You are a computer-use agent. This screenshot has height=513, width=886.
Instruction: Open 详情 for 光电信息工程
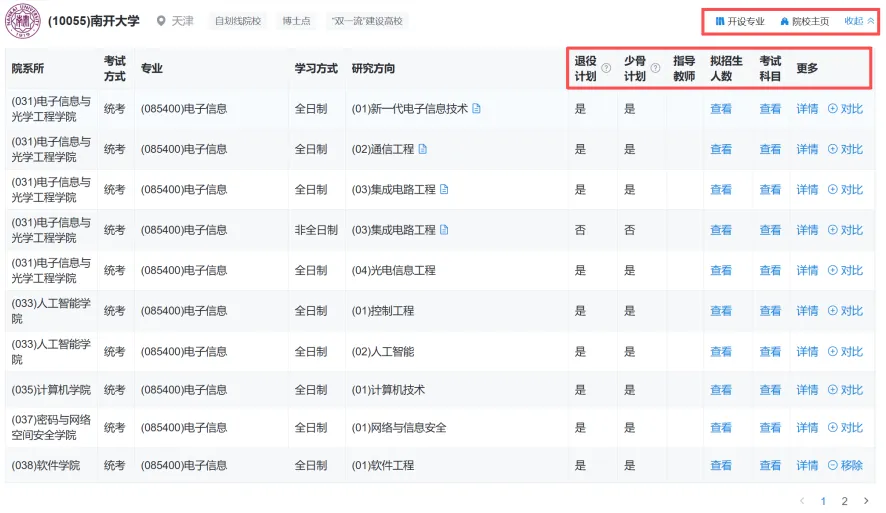point(807,270)
